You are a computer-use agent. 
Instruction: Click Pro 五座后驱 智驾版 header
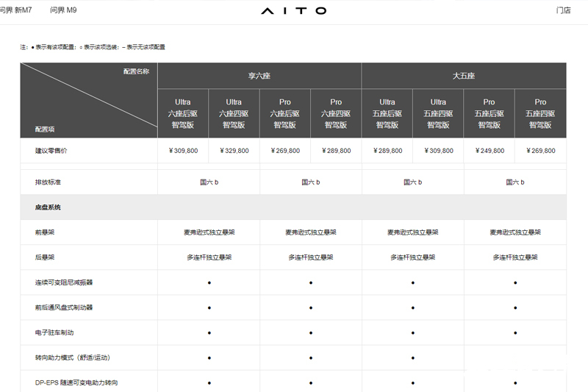tap(489, 113)
